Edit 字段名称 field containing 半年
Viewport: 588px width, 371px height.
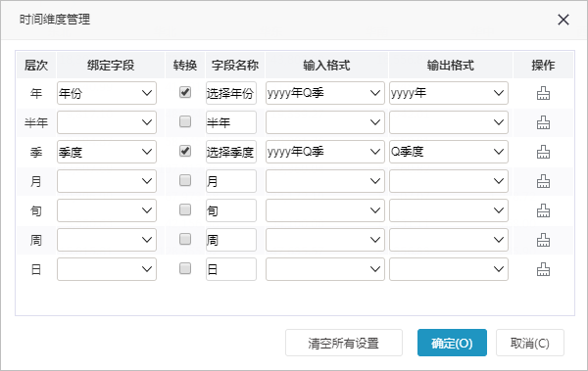point(231,122)
